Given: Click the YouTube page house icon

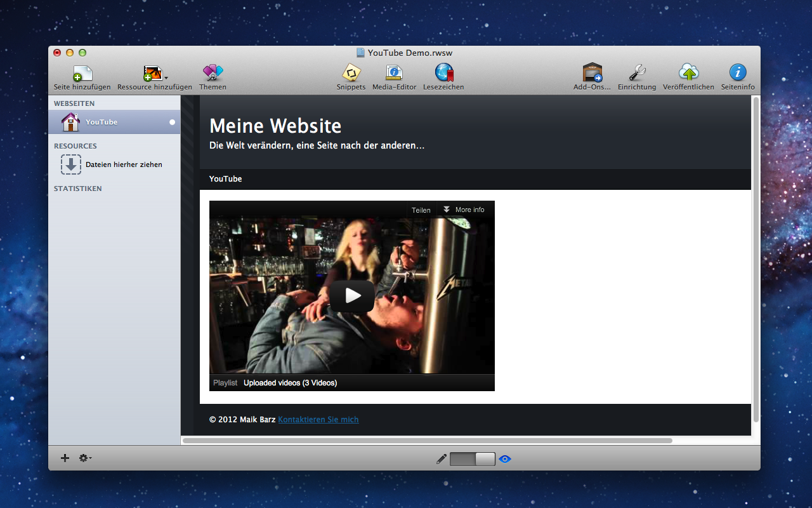Looking at the screenshot, I should [70, 121].
